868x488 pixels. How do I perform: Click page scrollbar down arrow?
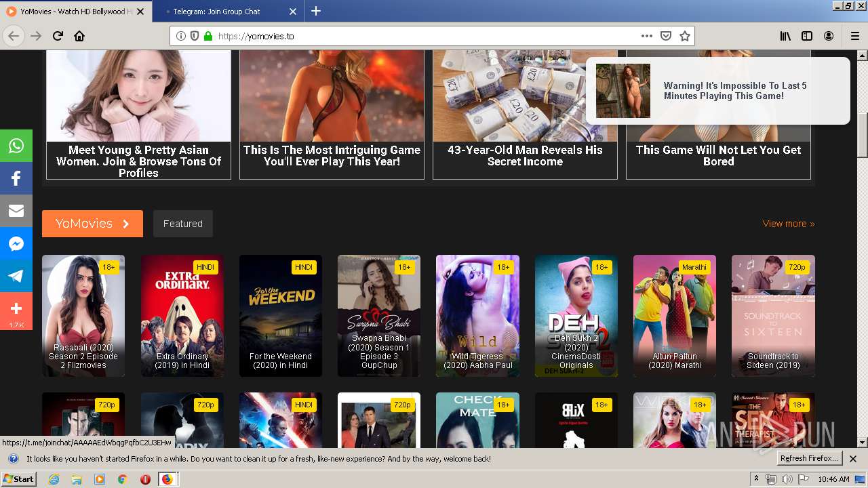(863, 443)
